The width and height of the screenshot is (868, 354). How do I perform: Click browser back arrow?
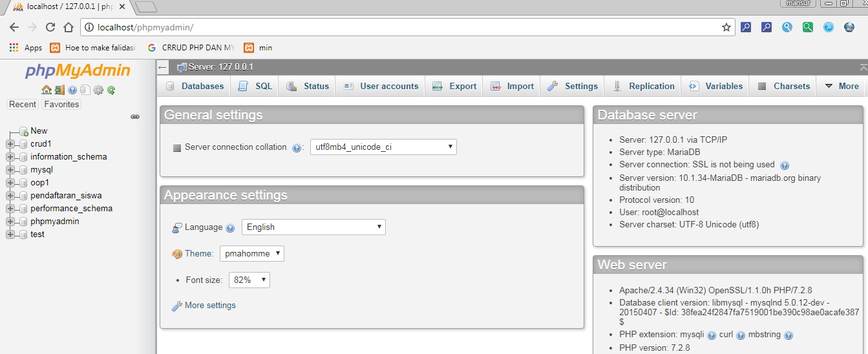(x=14, y=27)
